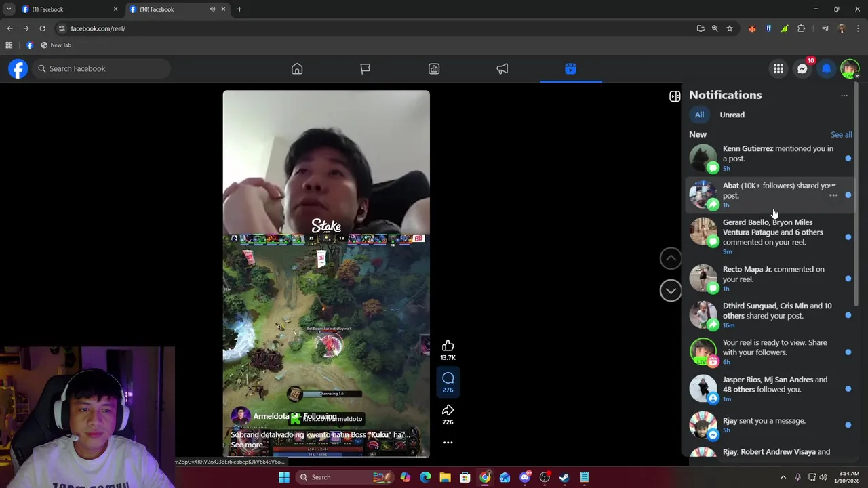This screenshot has height=488, width=868.
Task: Click Gerard Baello notification avatar
Action: [x=703, y=232]
